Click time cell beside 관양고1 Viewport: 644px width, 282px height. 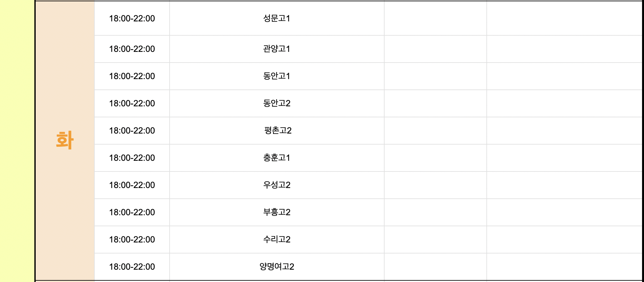point(132,49)
